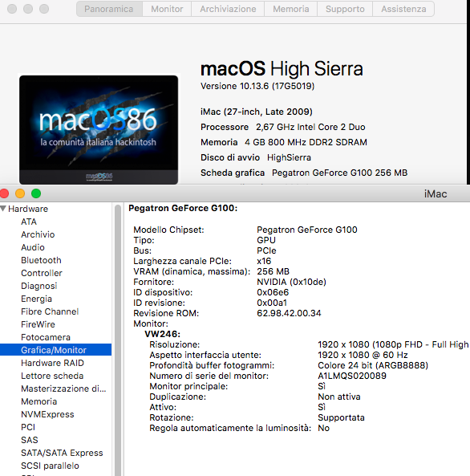Select Grafica/Monitor in the sidebar
Viewport: 470px width, 476px height.
point(56,350)
